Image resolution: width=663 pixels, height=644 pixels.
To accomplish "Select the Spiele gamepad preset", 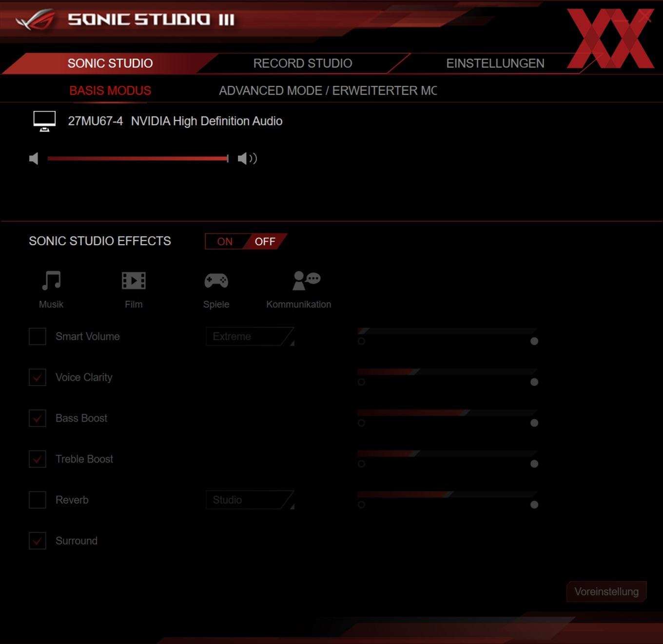I will (216, 281).
